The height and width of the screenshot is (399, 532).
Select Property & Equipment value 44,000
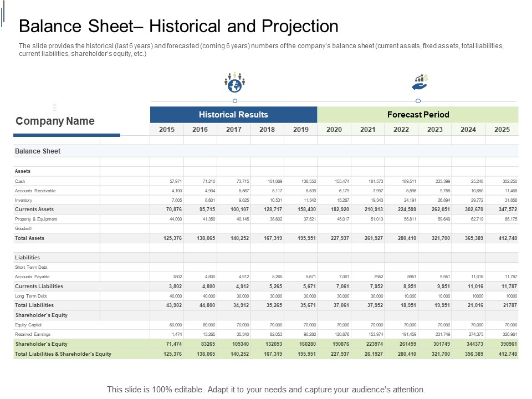tap(176, 219)
